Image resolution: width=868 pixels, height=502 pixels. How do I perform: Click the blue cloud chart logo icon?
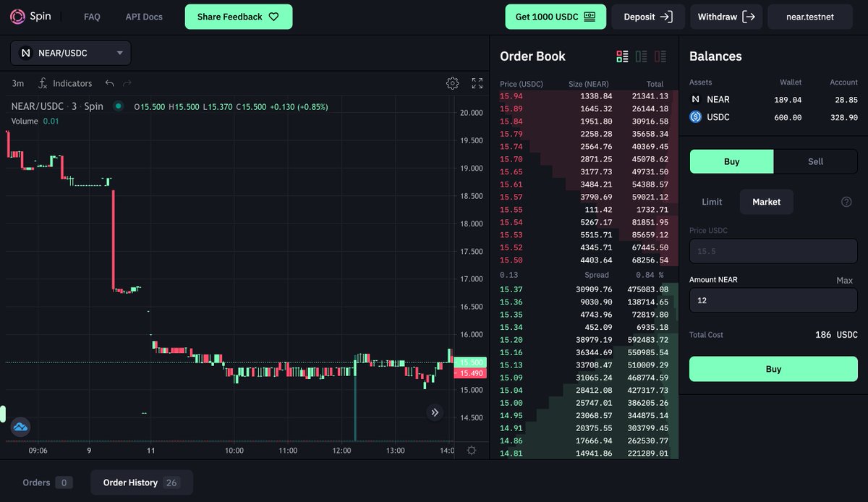pos(20,427)
